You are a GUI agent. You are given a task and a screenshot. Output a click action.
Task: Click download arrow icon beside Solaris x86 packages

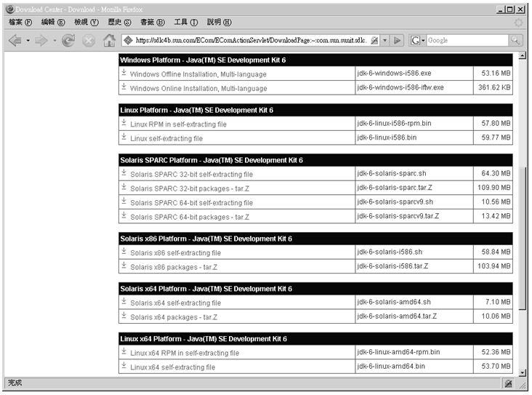(124, 266)
